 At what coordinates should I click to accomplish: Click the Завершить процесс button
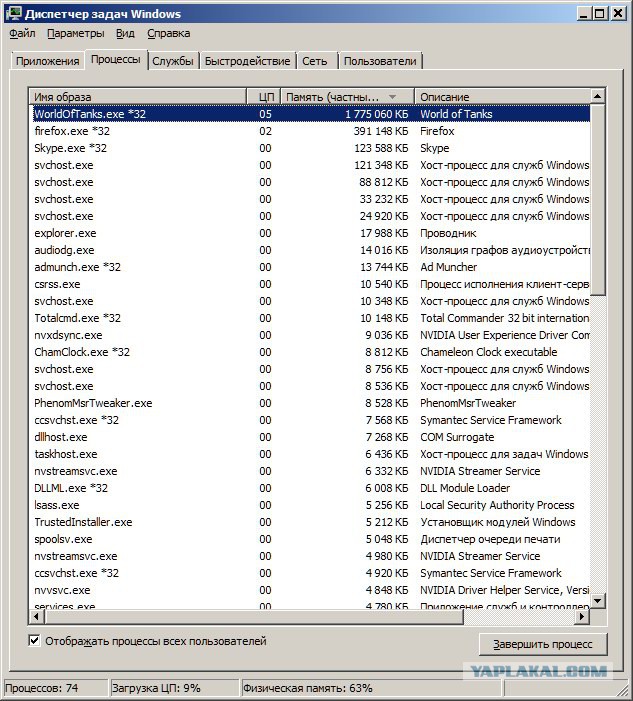point(543,644)
